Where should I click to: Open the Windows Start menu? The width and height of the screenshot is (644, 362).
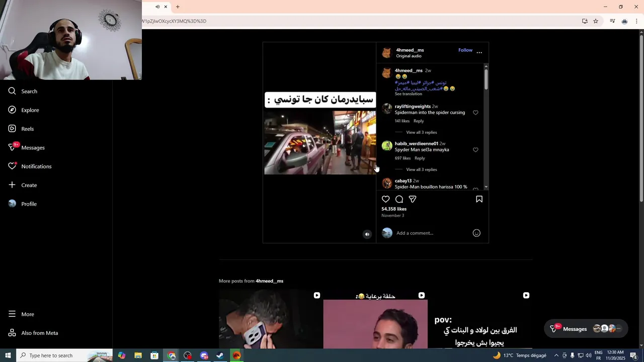8,355
